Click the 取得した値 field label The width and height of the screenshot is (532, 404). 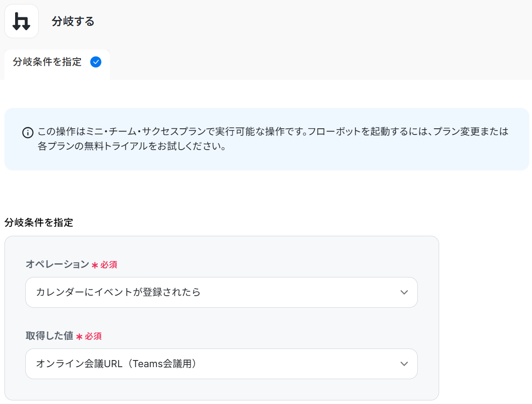point(49,336)
